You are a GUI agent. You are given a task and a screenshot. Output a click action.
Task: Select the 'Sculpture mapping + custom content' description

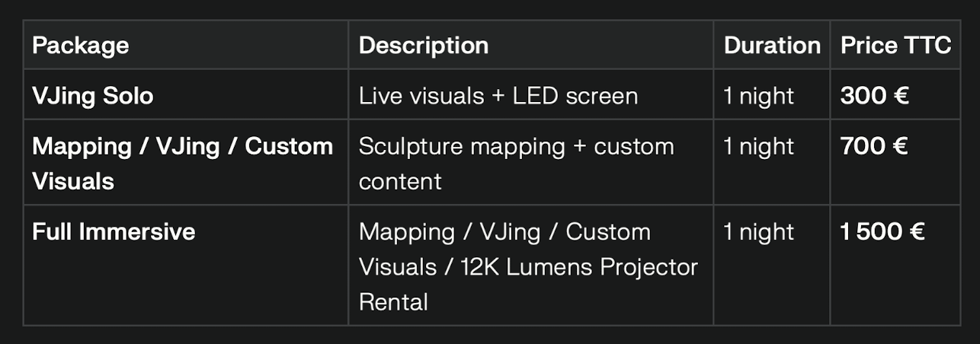(x=517, y=163)
